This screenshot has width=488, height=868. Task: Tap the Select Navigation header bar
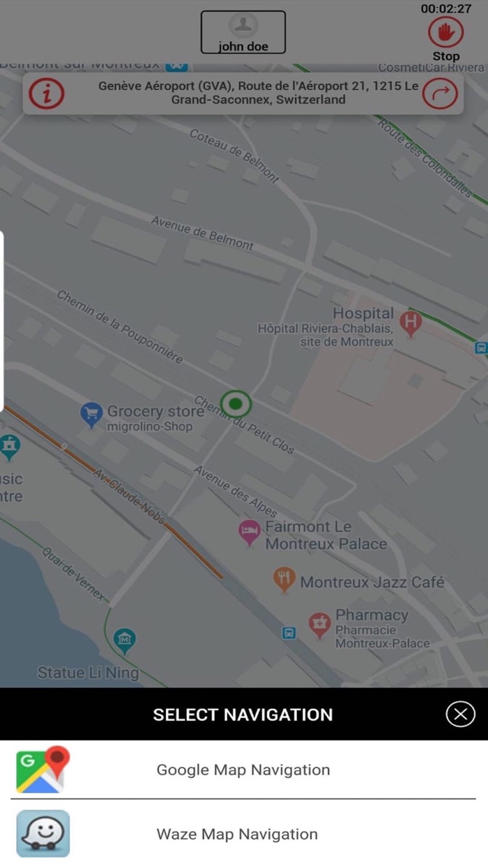coord(243,714)
